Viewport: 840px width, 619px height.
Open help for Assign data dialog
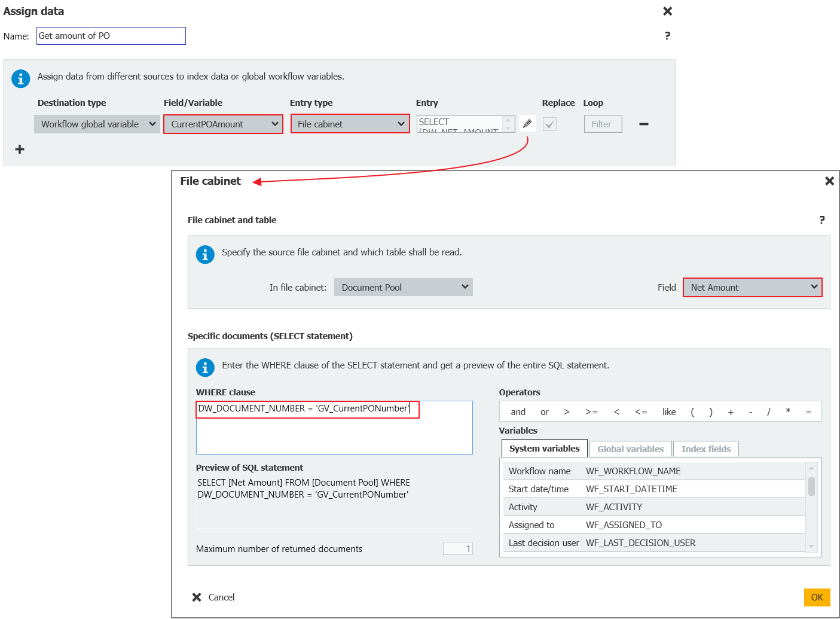click(667, 36)
